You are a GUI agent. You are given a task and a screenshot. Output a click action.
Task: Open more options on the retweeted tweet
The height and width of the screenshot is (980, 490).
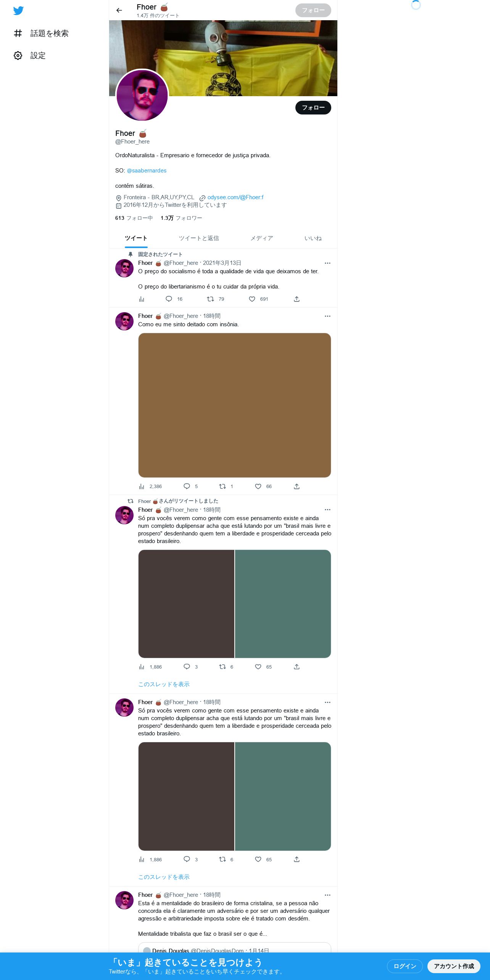pos(327,509)
